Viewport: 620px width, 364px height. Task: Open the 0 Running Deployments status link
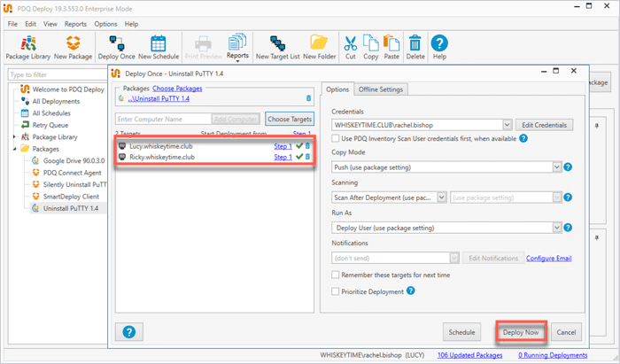click(x=553, y=355)
